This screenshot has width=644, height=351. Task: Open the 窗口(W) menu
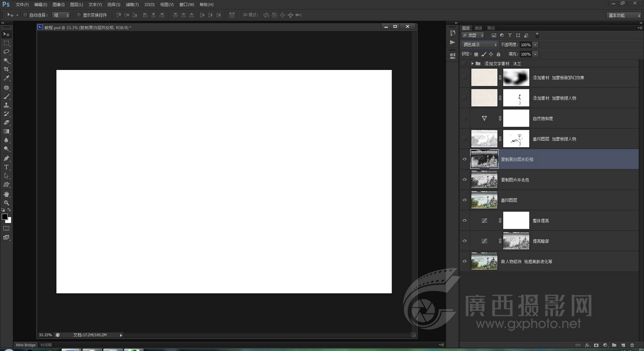[187, 5]
